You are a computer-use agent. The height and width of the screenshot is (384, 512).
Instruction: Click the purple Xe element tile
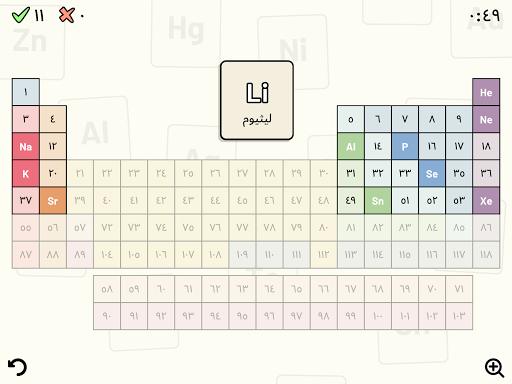tap(486, 201)
